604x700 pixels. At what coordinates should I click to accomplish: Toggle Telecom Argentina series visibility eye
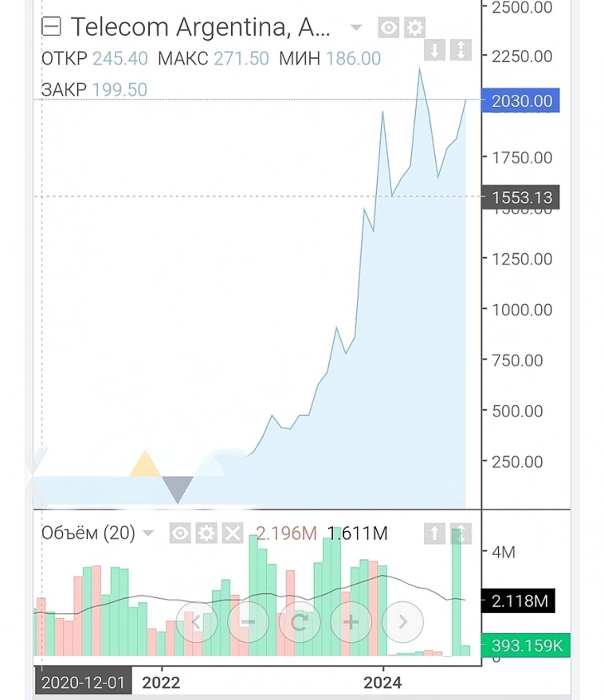pos(388,29)
